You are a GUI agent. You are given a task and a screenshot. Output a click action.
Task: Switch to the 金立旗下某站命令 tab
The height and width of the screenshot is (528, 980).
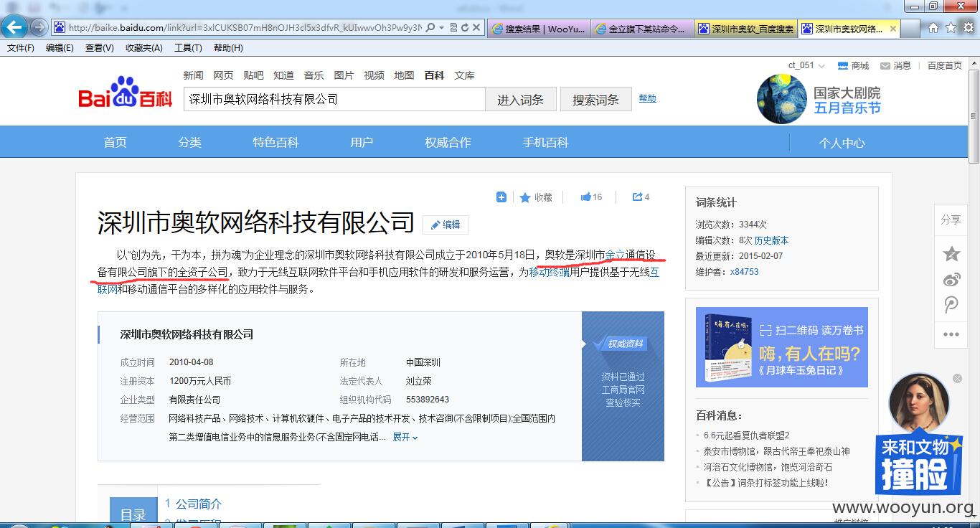(x=642, y=29)
